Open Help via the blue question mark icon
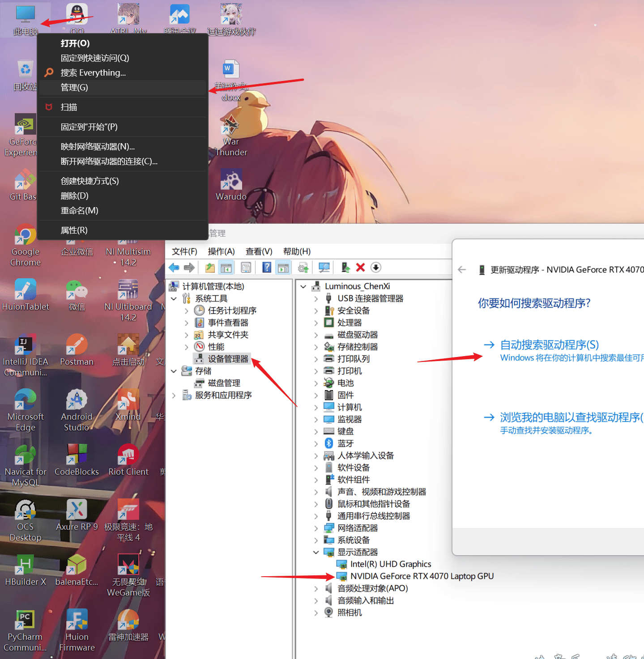This screenshot has width=644, height=659. click(267, 268)
